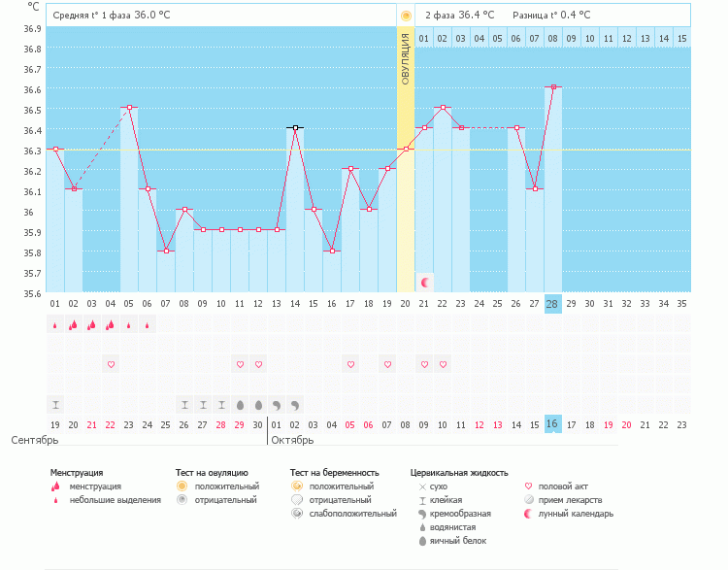Select highlighted cycle day 28
The image size is (728, 570).
coord(553,304)
